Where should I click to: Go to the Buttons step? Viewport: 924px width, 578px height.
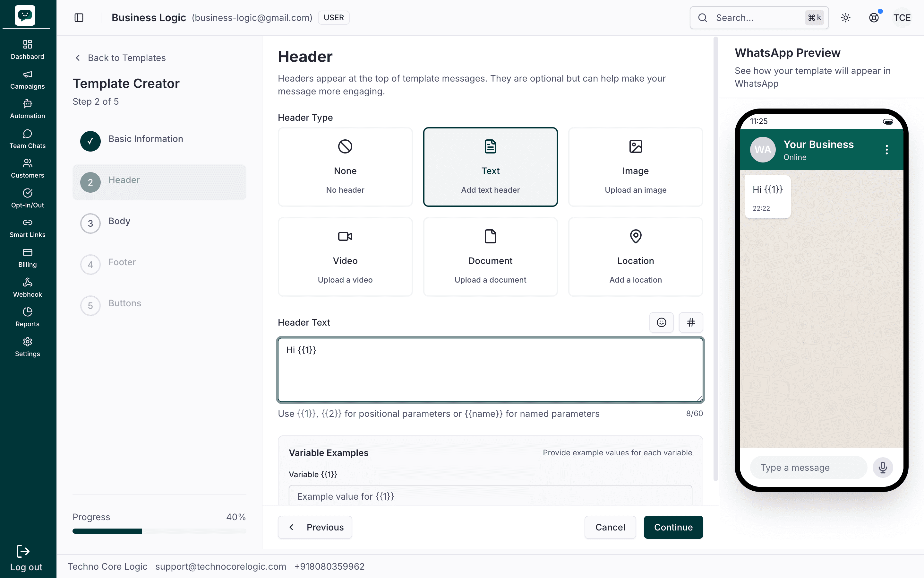tap(159, 305)
